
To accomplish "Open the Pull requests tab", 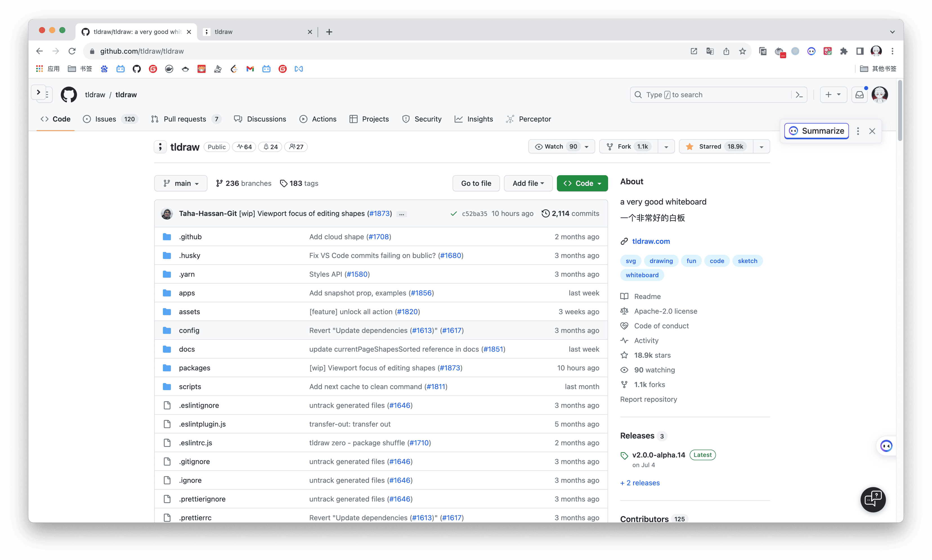I will click(185, 119).
